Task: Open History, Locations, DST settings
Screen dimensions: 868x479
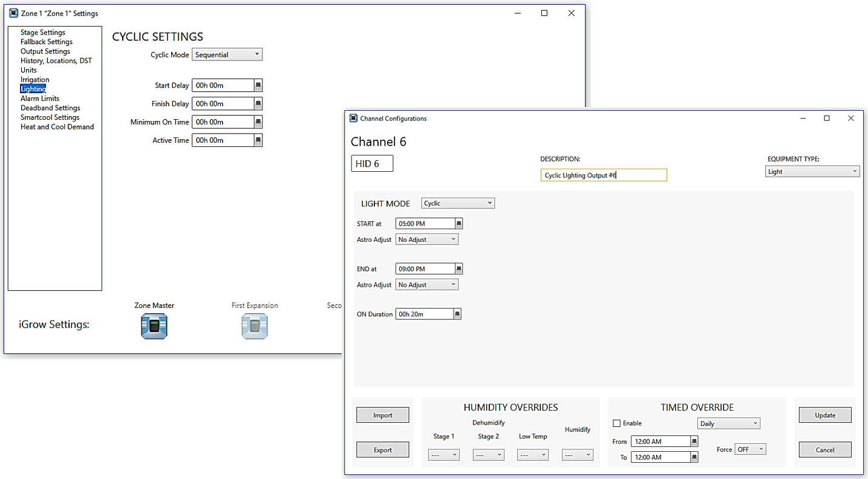Action: [56, 60]
